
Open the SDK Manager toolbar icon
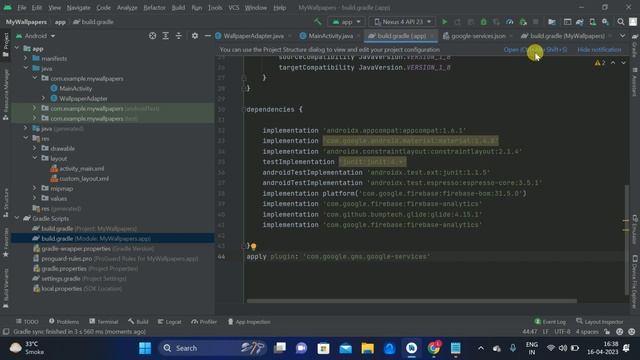605,22
